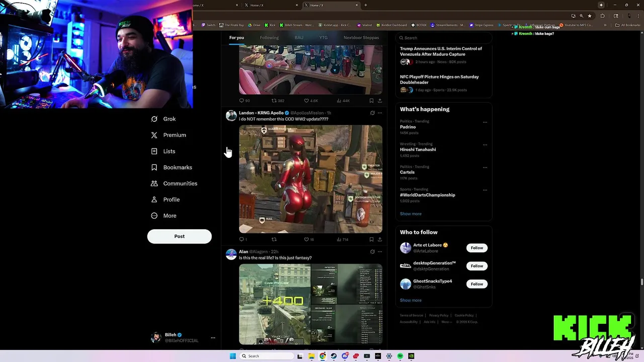644x362 pixels.
Task: Open more options on Alan's post
Action: pyautogui.click(x=380, y=252)
